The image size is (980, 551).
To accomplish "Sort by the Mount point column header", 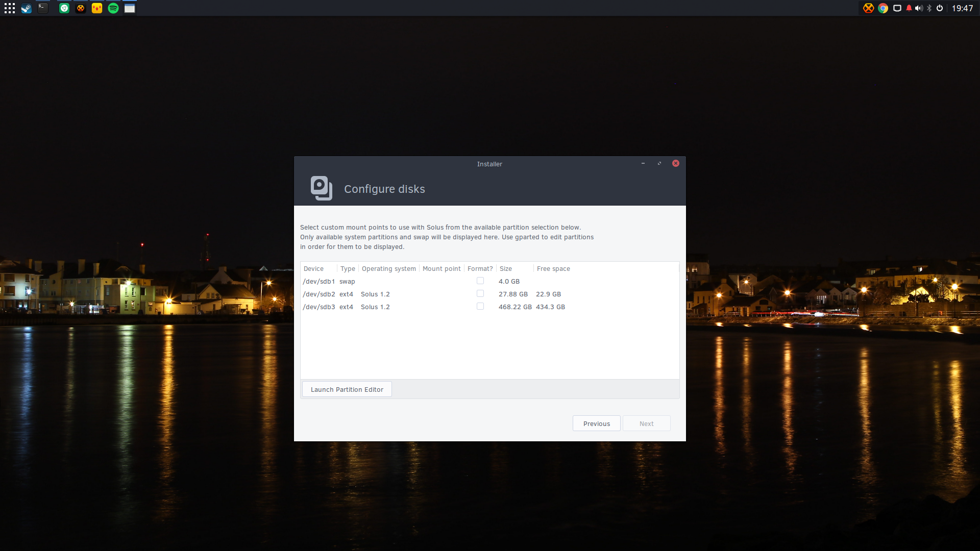I will pyautogui.click(x=442, y=269).
